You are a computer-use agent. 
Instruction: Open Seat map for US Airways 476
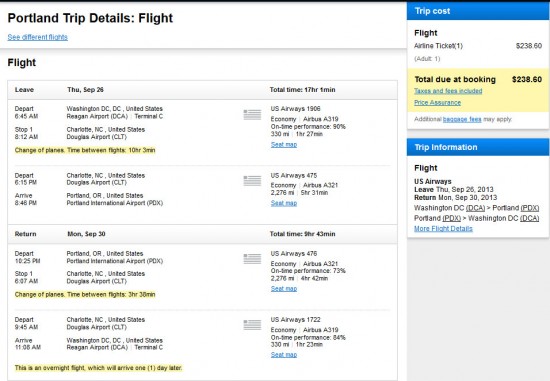click(x=284, y=289)
